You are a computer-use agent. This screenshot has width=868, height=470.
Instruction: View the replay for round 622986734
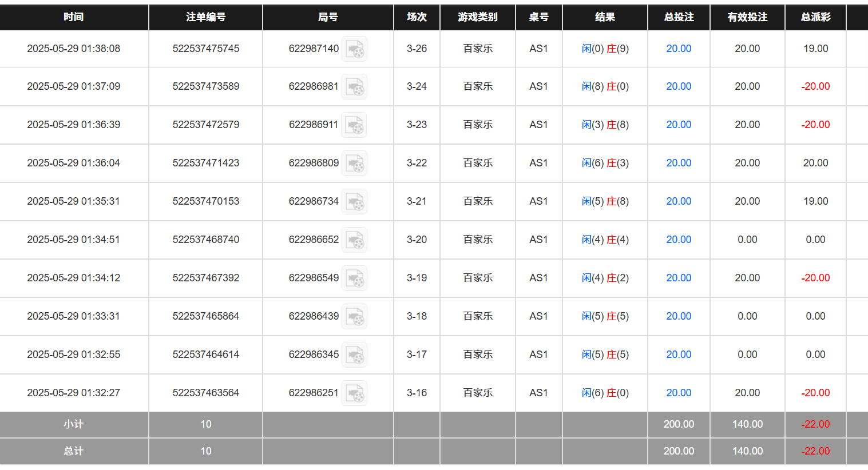355,201
